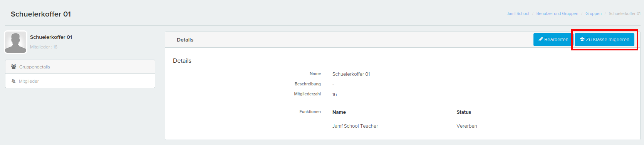
Task: Click the Vererben status value
Action: [x=467, y=126]
